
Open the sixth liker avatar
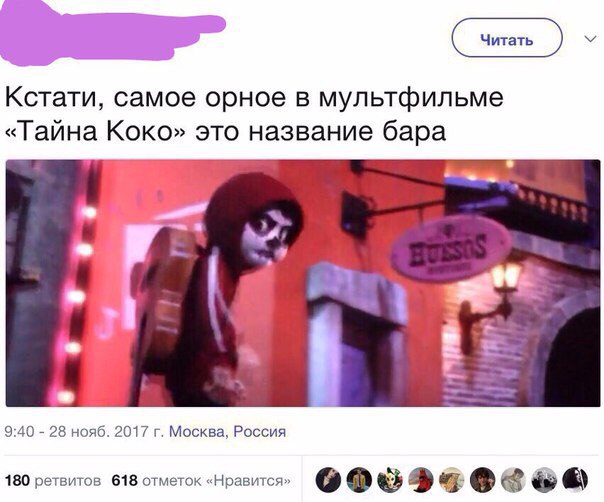click(482, 480)
